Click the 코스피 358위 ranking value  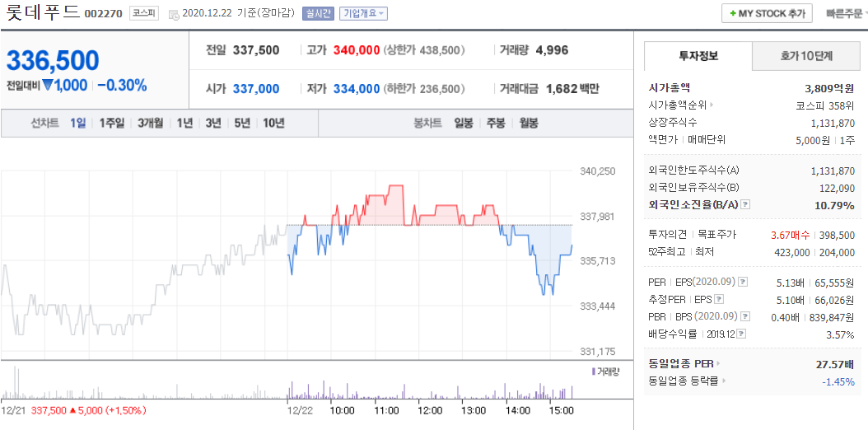coord(825,105)
